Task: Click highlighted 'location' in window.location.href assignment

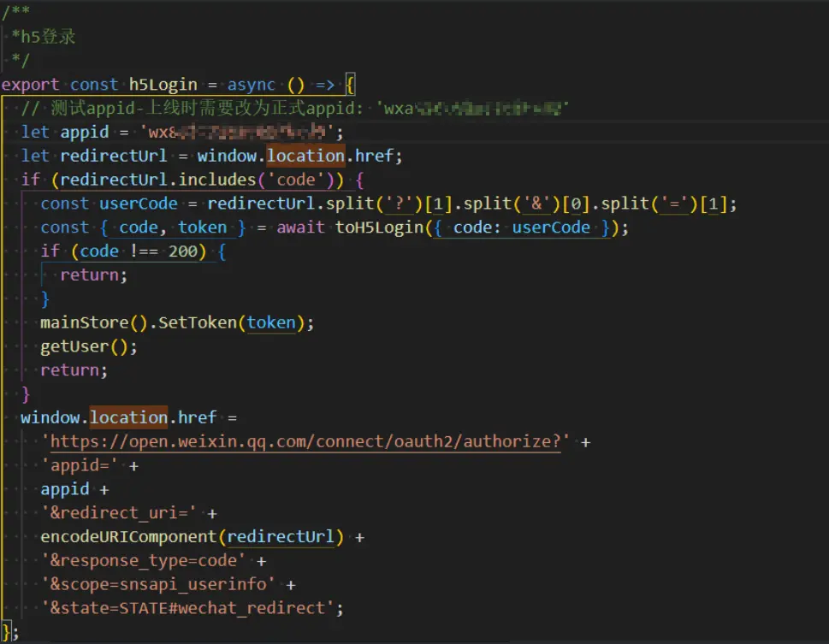Action: click(x=128, y=417)
